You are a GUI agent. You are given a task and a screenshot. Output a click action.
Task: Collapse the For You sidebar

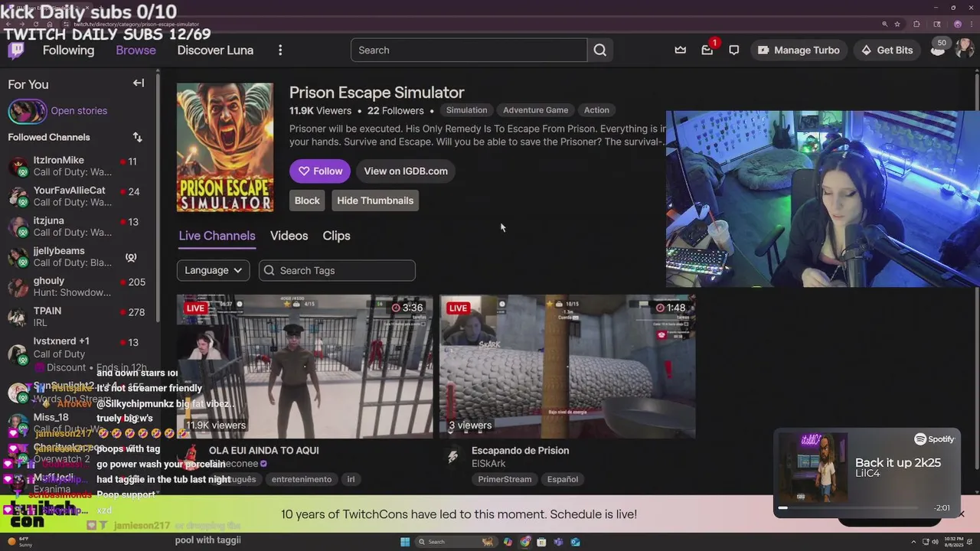point(139,83)
